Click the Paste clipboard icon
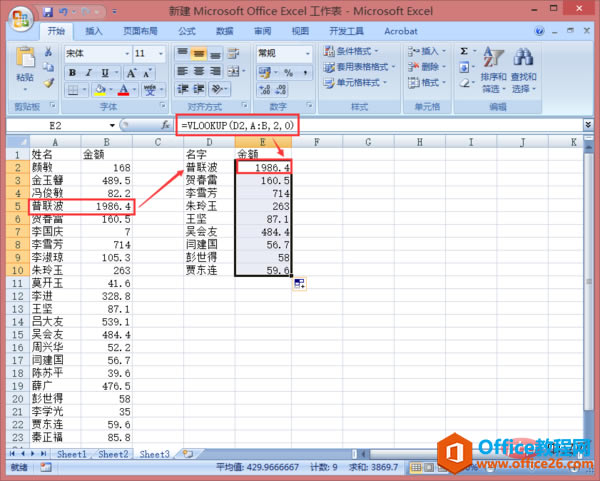600x481 pixels. pyautogui.click(x=25, y=57)
